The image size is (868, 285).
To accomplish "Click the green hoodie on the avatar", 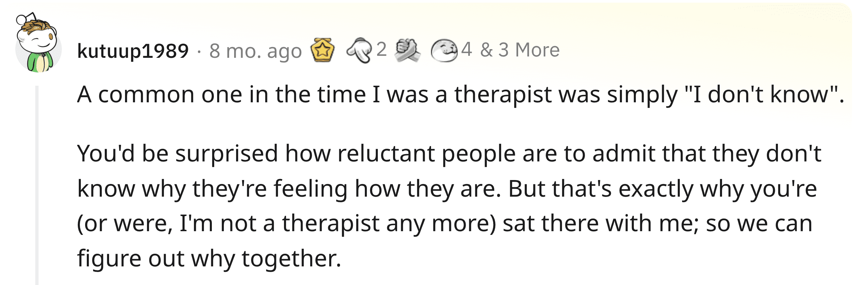I will [x=39, y=62].
